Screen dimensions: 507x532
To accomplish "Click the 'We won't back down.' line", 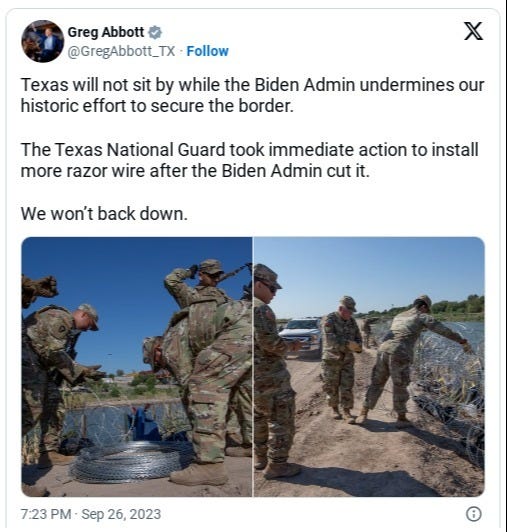I will pos(104,214).
